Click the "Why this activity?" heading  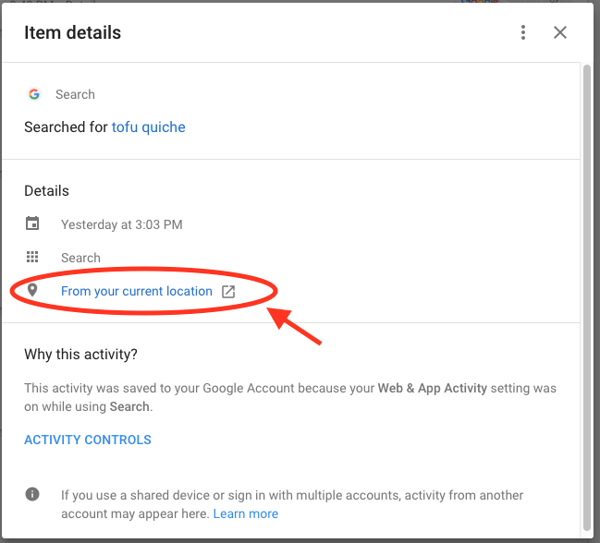(x=81, y=354)
